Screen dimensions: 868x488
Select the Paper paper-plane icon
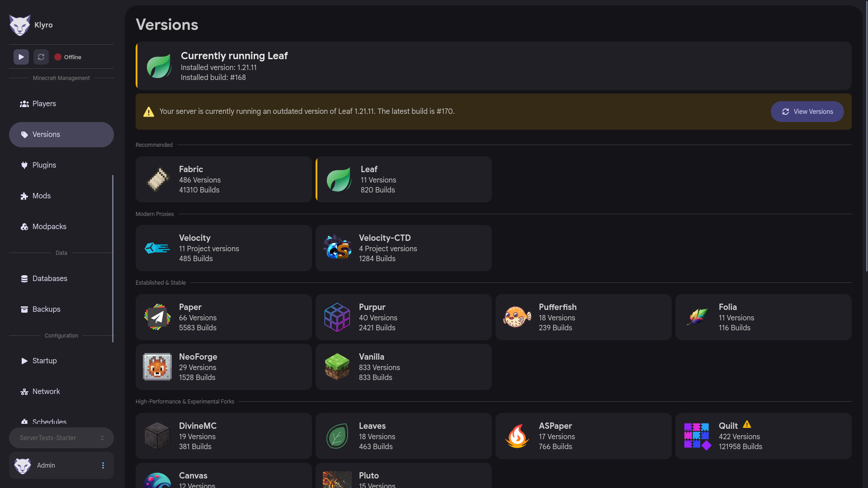coord(157,317)
